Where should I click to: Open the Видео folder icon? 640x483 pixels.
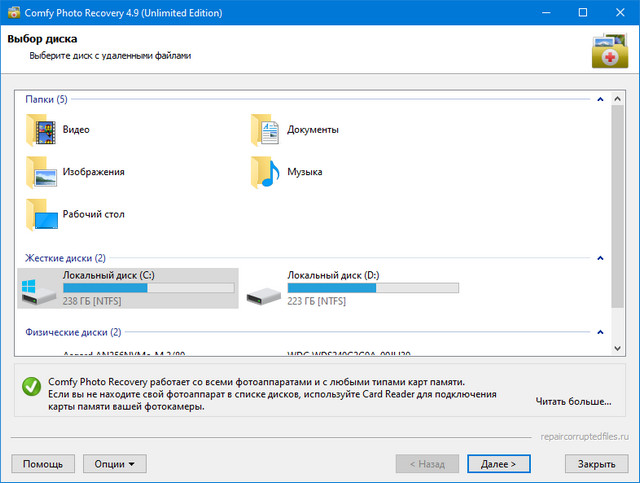(41, 130)
